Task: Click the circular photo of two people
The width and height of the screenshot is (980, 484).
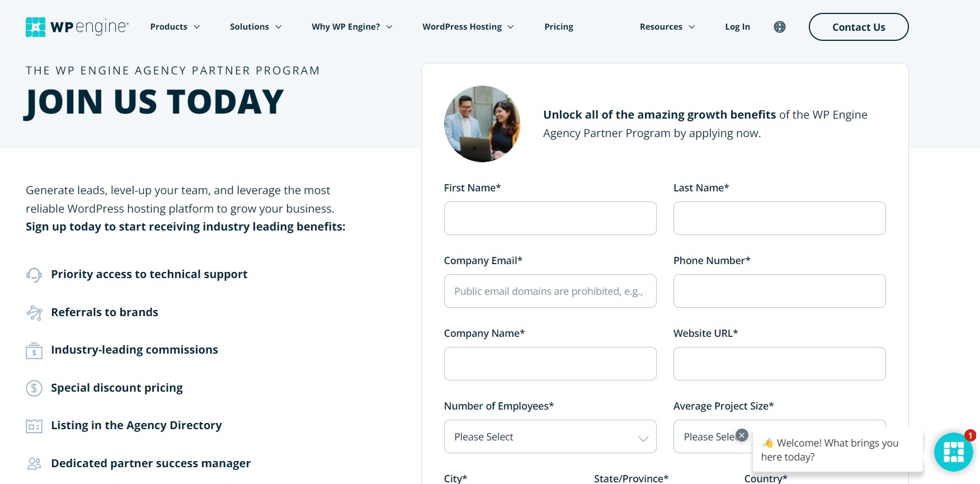Action: [482, 124]
